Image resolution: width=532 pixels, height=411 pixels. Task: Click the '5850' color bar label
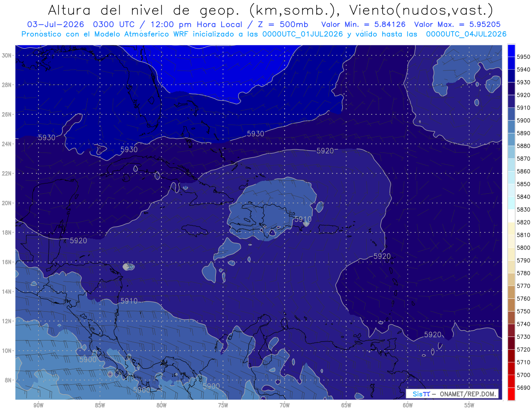(524, 184)
